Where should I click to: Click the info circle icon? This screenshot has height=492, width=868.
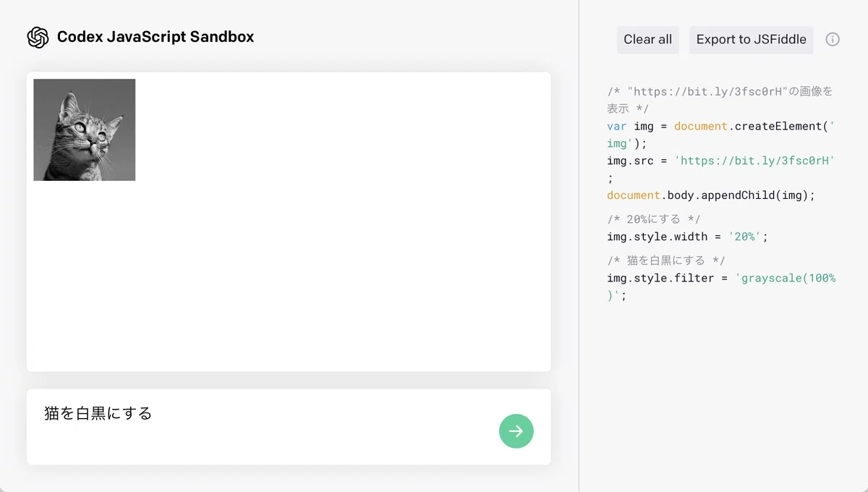coord(833,40)
